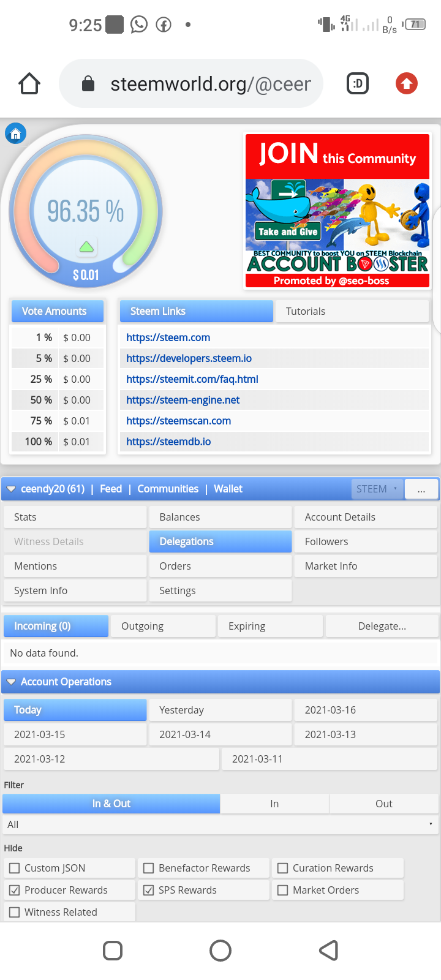This screenshot has height=980, width=441.
Task: Open the All operations filter dropdown
Action: pyautogui.click(x=221, y=824)
